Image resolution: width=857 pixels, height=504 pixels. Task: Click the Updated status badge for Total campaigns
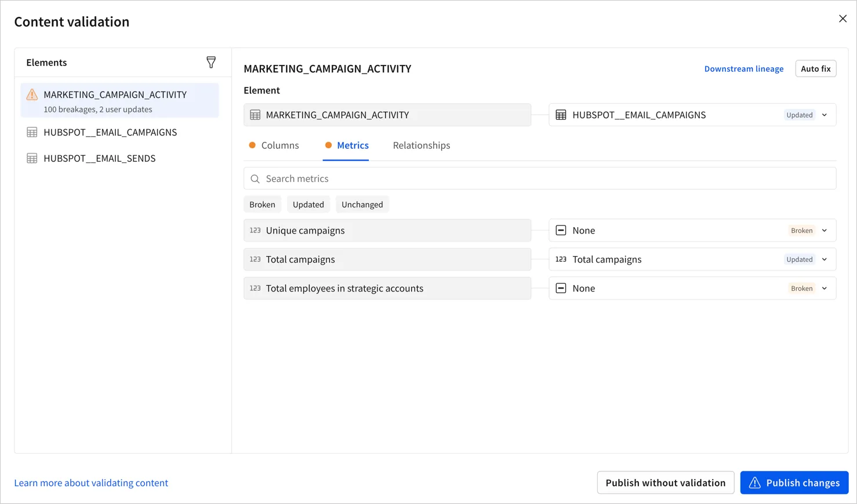tap(799, 260)
